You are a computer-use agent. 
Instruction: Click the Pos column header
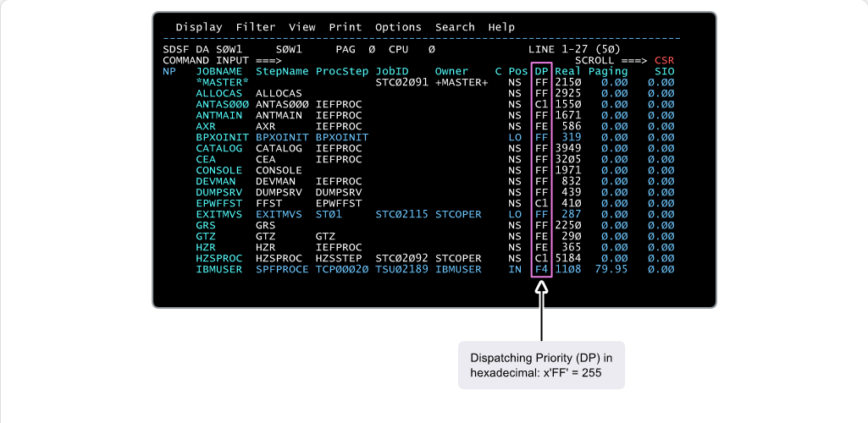[x=517, y=71]
